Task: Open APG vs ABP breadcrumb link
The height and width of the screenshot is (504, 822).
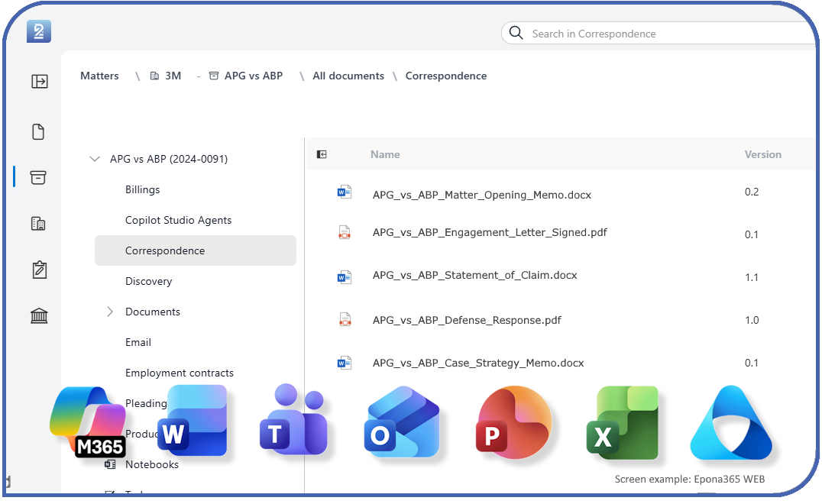Action: click(x=254, y=76)
